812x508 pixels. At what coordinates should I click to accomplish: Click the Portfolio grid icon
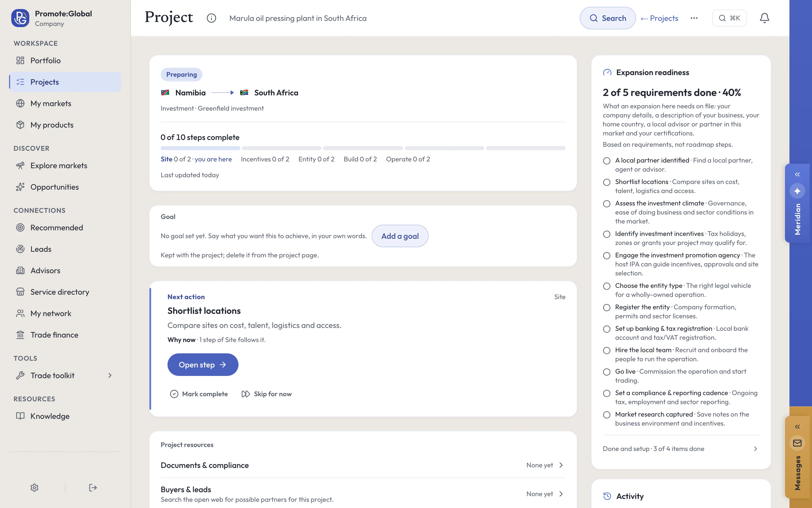pos(20,60)
